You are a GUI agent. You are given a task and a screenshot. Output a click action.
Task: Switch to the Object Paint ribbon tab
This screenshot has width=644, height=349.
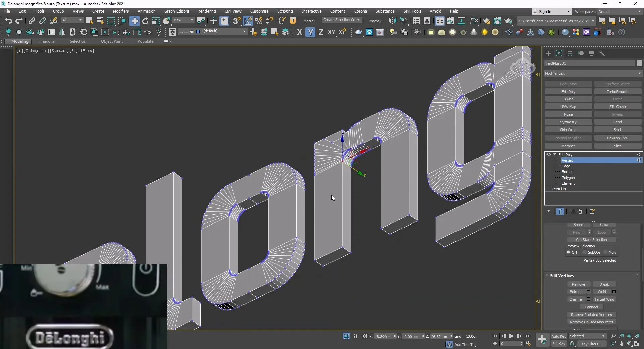[x=112, y=41]
